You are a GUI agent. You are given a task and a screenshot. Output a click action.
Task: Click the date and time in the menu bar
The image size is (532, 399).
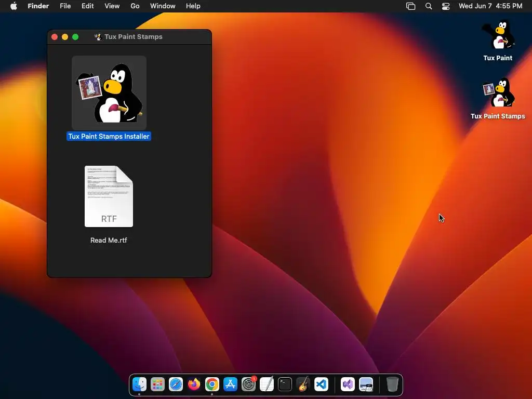click(490, 6)
